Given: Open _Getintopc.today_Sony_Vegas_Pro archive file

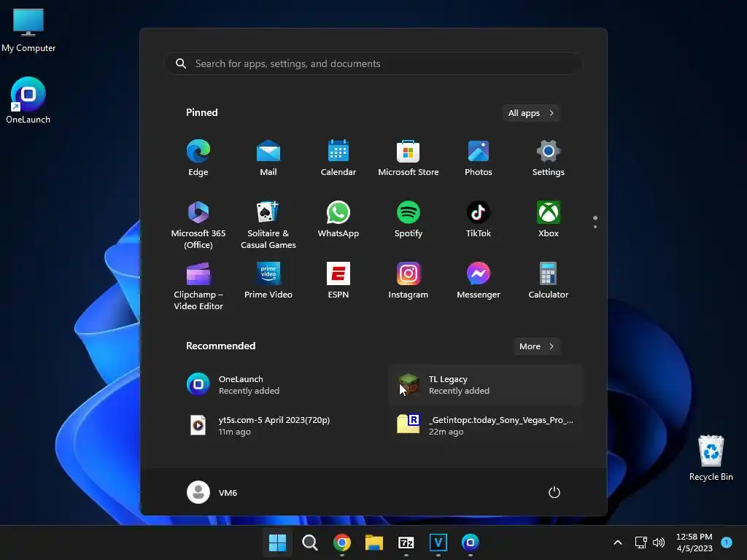Looking at the screenshot, I should click(x=486, y=425).
